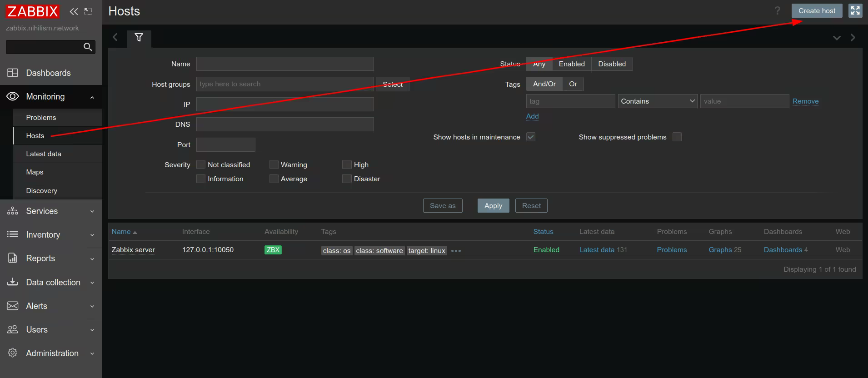Add another tag filter row
This screenshot has height=378, width=868.
click(x=532, y=116)
